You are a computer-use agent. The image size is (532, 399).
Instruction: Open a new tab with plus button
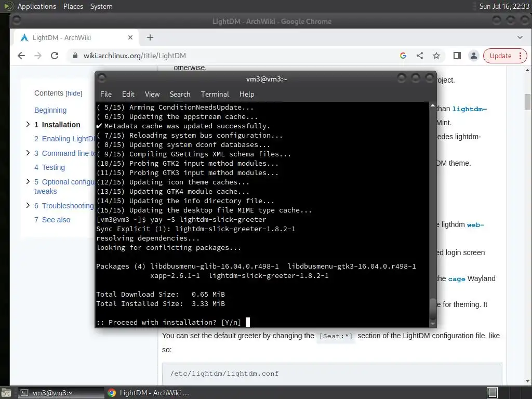coord(150,37)
